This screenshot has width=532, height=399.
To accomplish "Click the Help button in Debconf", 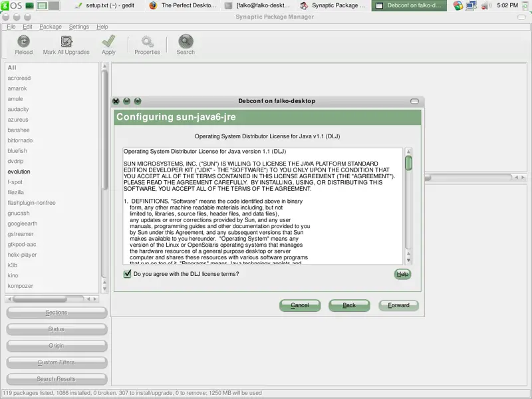I will pyautogui.click(x=402, y=274).
